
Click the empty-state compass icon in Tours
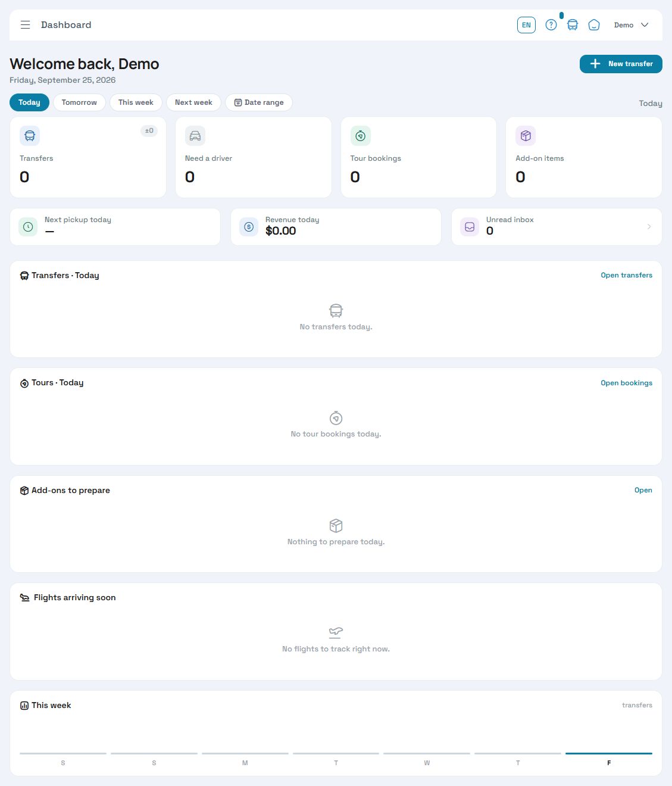point(336,417)
